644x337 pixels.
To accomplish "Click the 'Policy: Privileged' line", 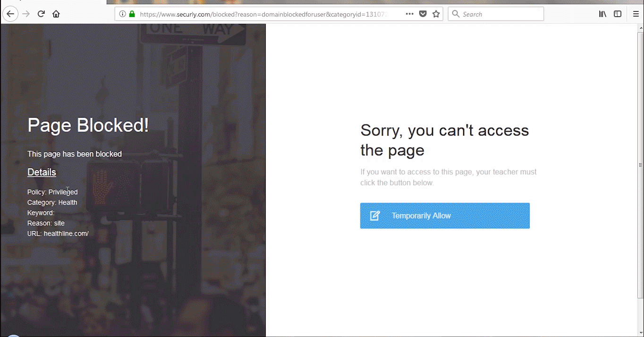I will (52, 192).
